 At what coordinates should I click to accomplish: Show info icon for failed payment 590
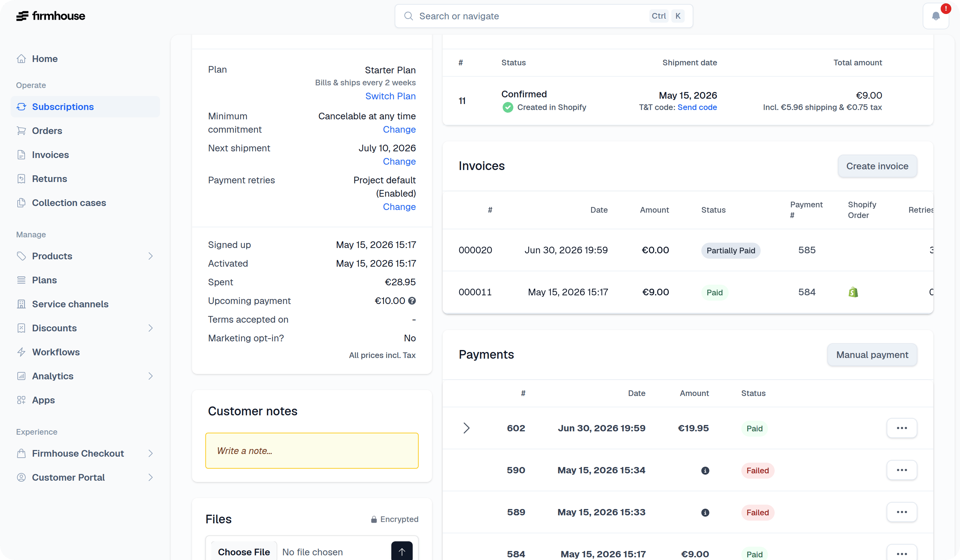click(705, 470)
